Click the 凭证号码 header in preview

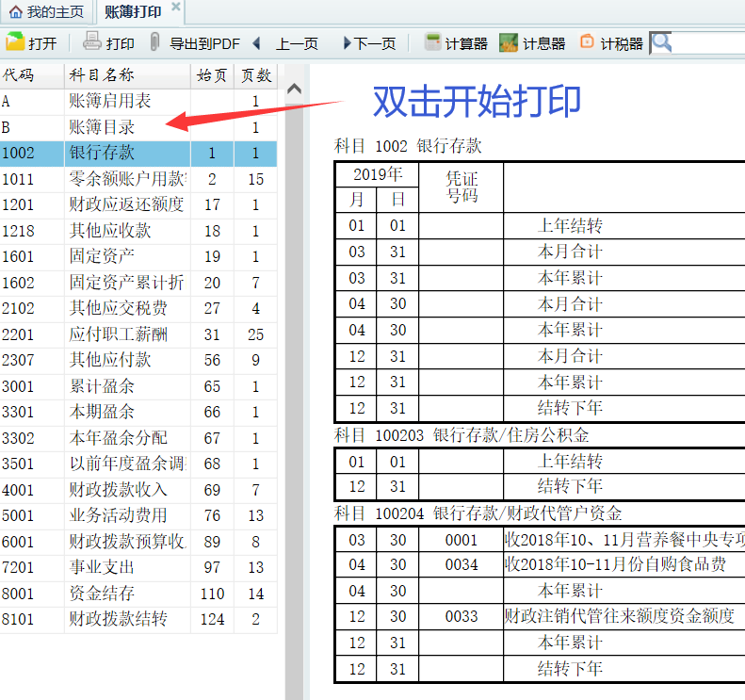click(x=462, y=187)
